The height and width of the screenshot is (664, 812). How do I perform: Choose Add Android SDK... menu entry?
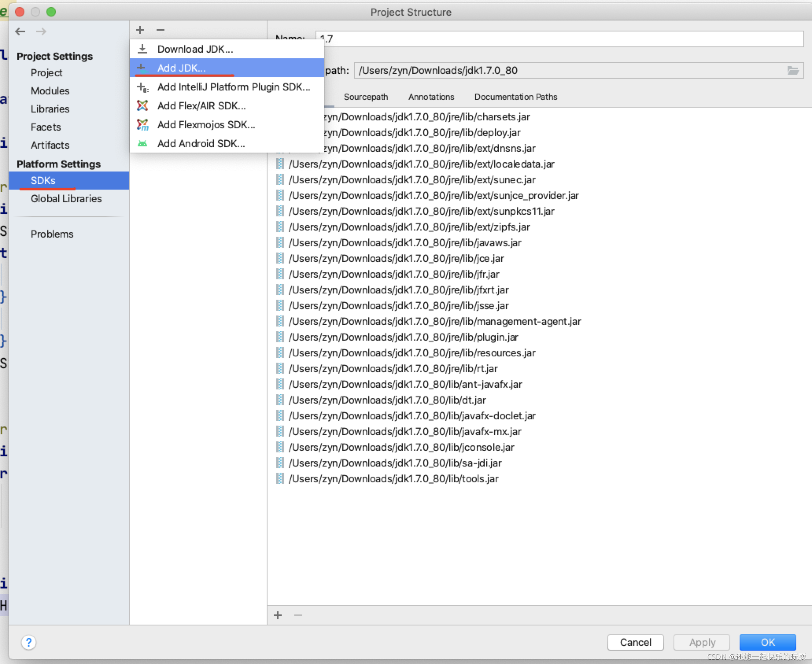pos(201,144)
